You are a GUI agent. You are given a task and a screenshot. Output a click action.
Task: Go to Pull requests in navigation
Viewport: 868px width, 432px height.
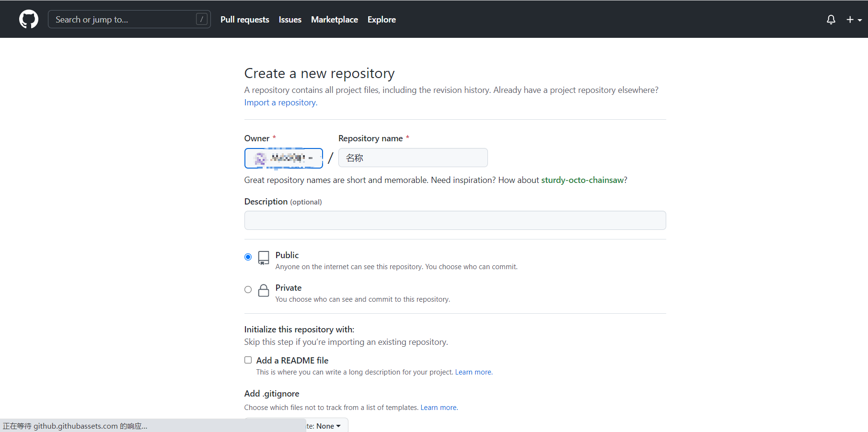244,20
